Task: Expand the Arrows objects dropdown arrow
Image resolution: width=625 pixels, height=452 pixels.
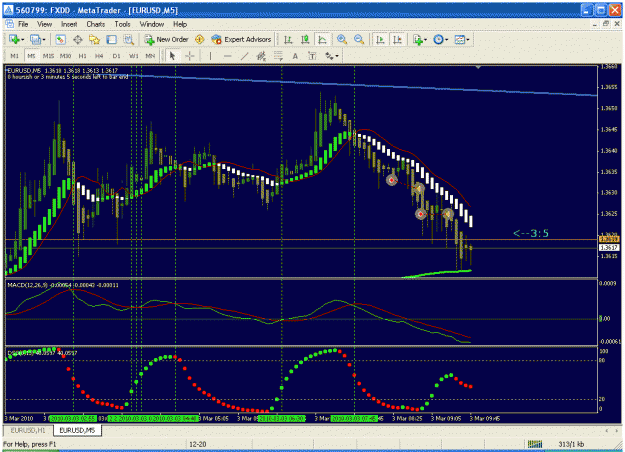Action: coord(337,56)
